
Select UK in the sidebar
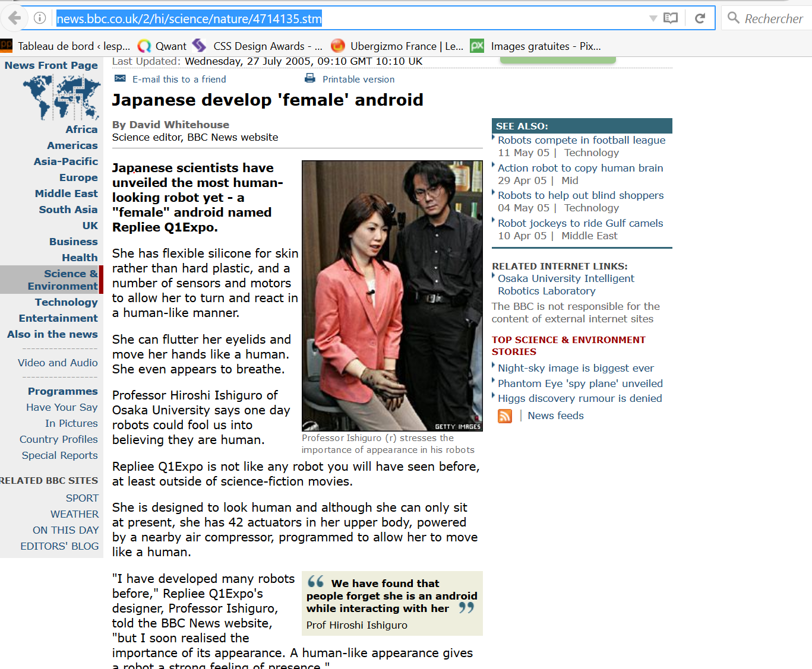90,226
